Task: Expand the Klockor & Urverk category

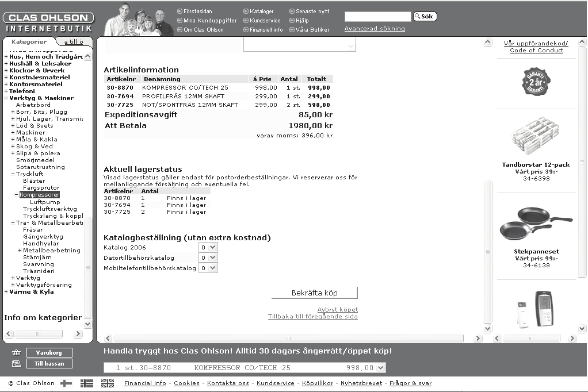Action: pyautogui.click(x=6, y=71)
